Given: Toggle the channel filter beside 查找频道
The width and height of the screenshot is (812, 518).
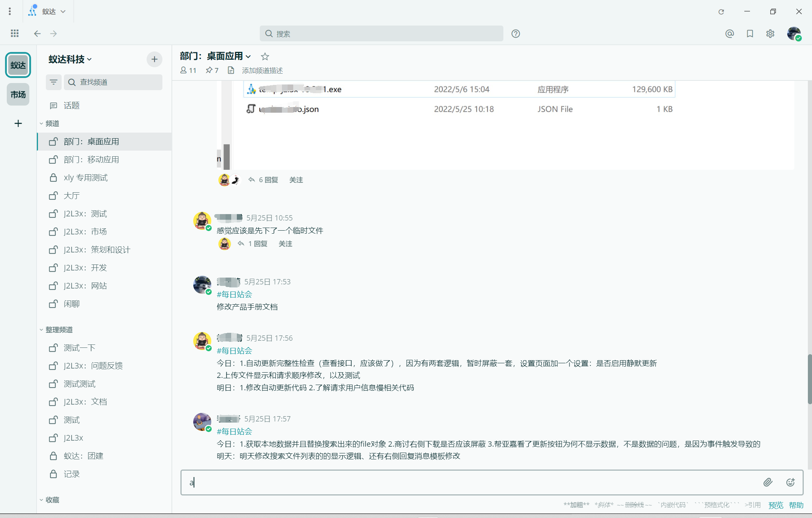Looking at the screenshot, I should (53, 82).
